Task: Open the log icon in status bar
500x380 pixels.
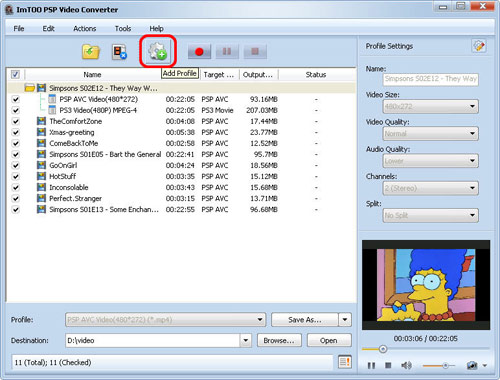Action: coord(345,362)
